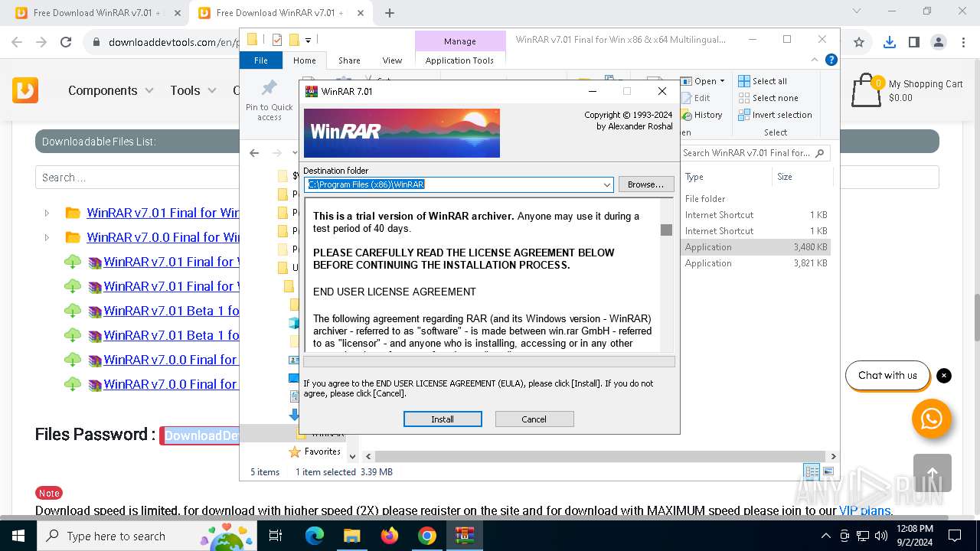Sort by Type column header
Image resolution: width=980 pixels, height=551 pixels.
(x=694, y=177)
